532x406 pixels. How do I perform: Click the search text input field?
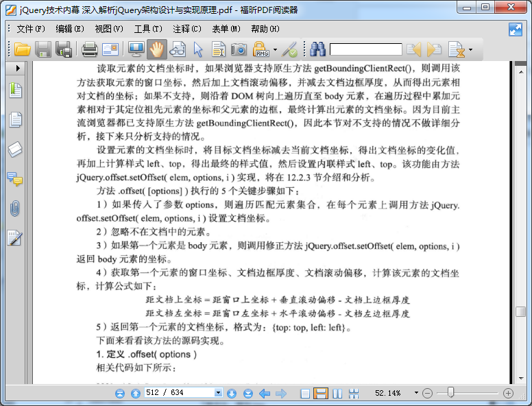coord(366,49)
